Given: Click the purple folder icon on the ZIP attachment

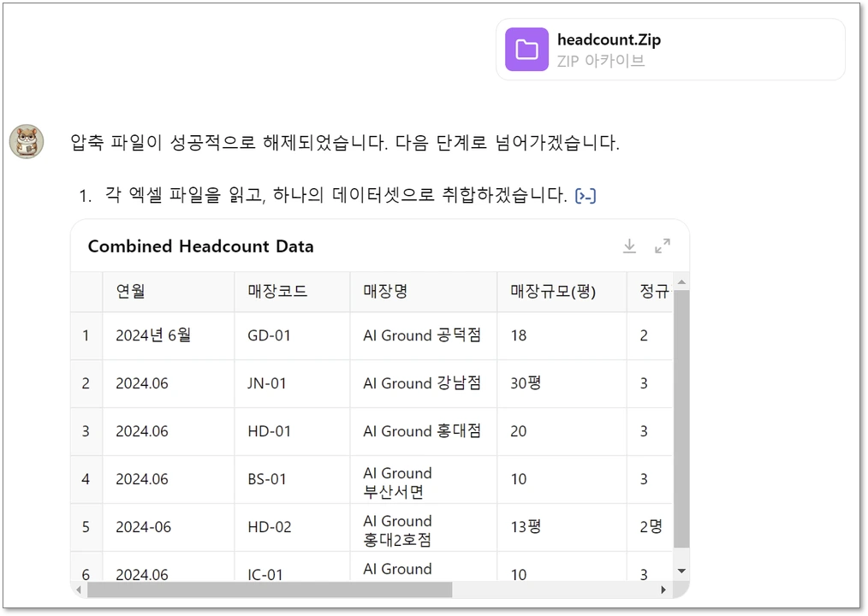Looking at the screenshot, I should tap(526, 49).
